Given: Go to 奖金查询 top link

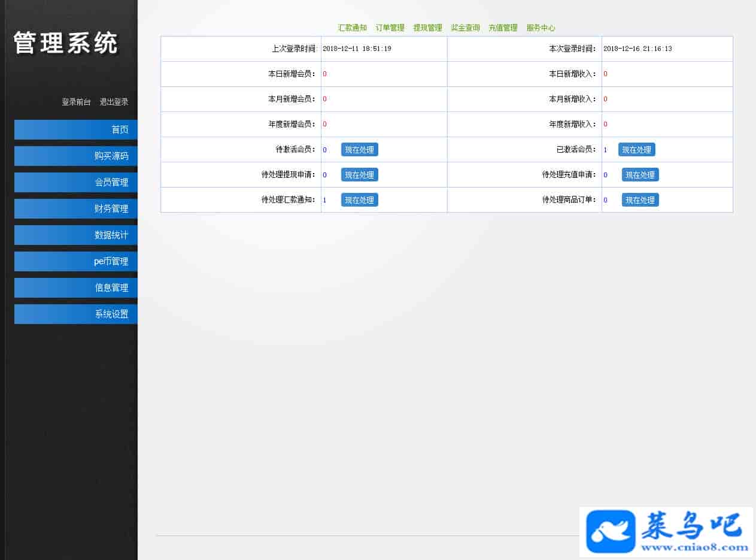Looking at the screenshot, I should [x=466, y=28].
